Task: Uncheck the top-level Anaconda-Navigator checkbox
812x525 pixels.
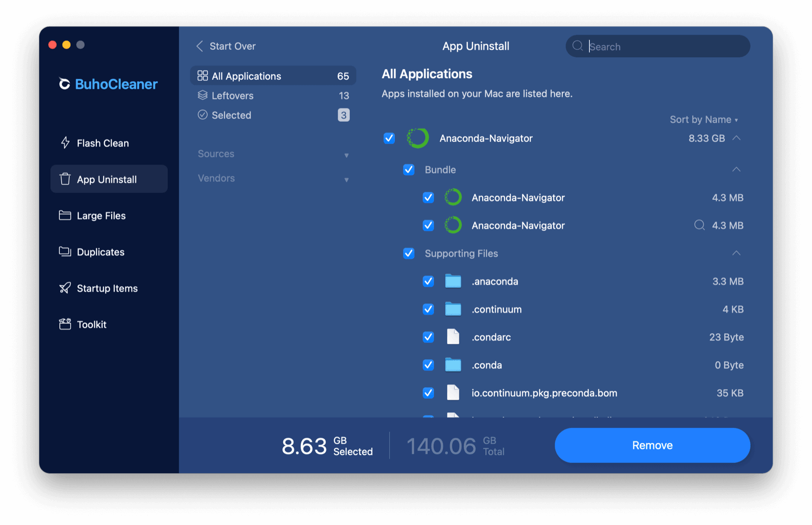Action: (389, 138)
